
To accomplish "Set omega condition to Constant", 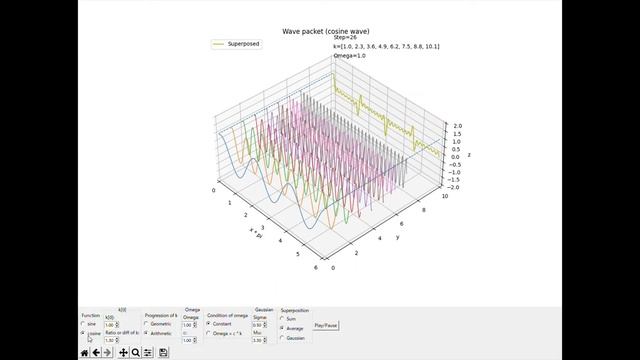I will [x=209, y=323].
